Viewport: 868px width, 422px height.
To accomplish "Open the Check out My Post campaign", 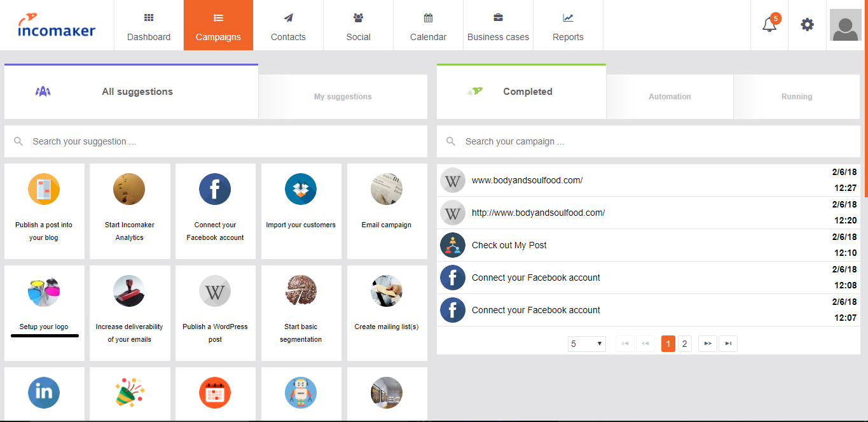I will pos(509,245).
